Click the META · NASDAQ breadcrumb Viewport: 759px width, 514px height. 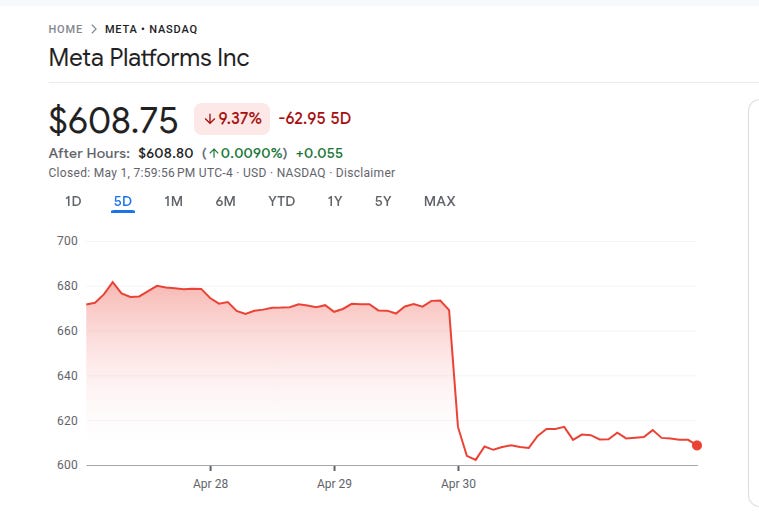151,29
